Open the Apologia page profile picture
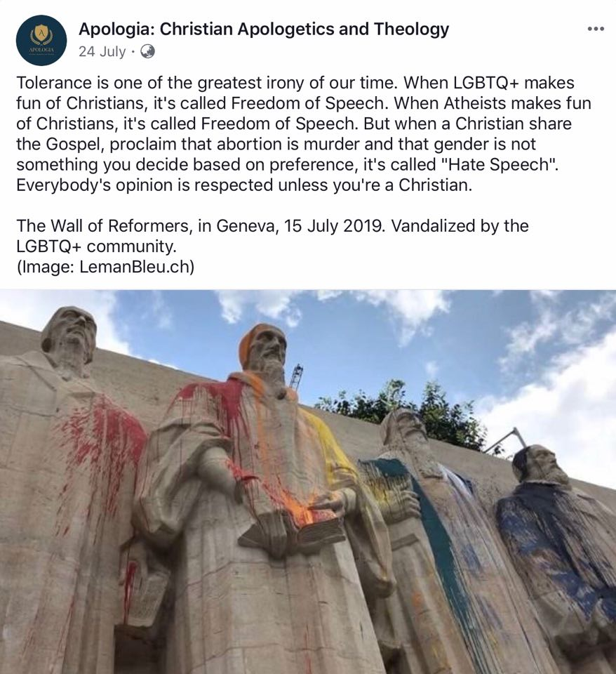This screenshot has width=616, height=674. click(41, 40)
